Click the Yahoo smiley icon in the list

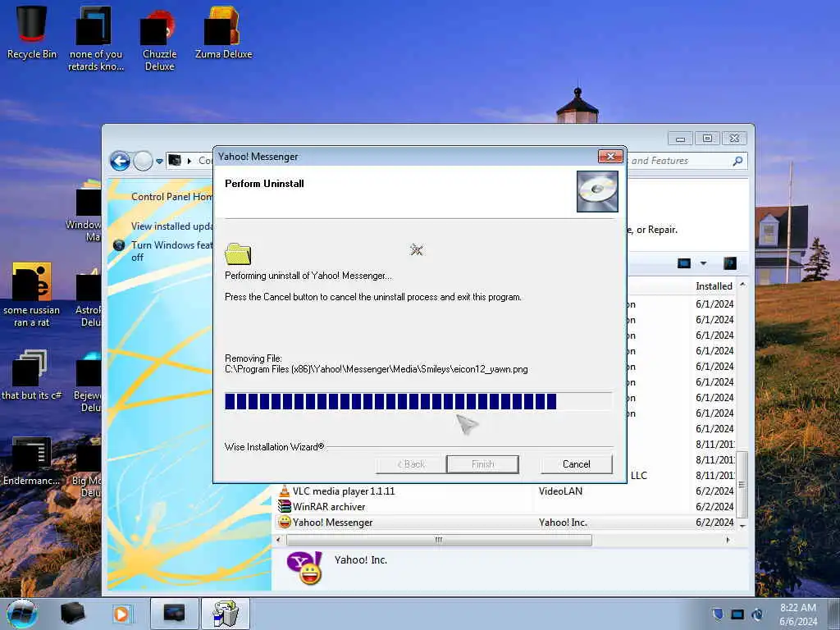coord(285,522)
